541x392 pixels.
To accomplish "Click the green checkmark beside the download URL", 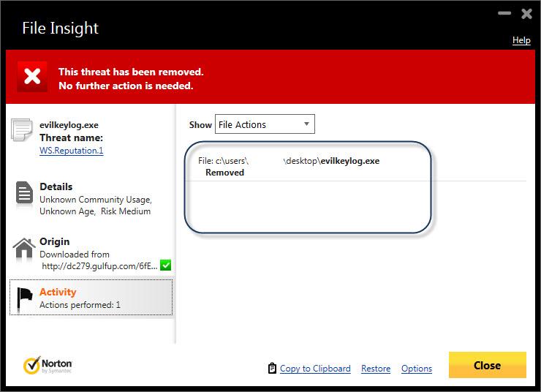I will tap(166, 265).
